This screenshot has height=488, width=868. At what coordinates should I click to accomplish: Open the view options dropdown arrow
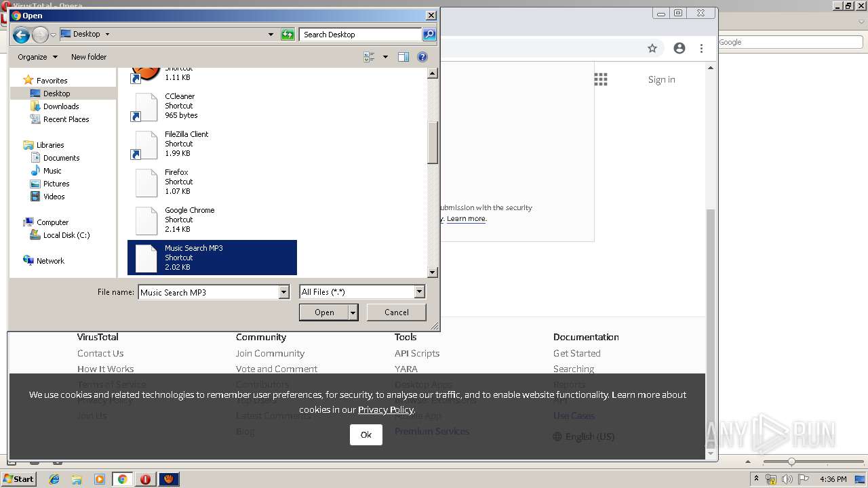385,57
